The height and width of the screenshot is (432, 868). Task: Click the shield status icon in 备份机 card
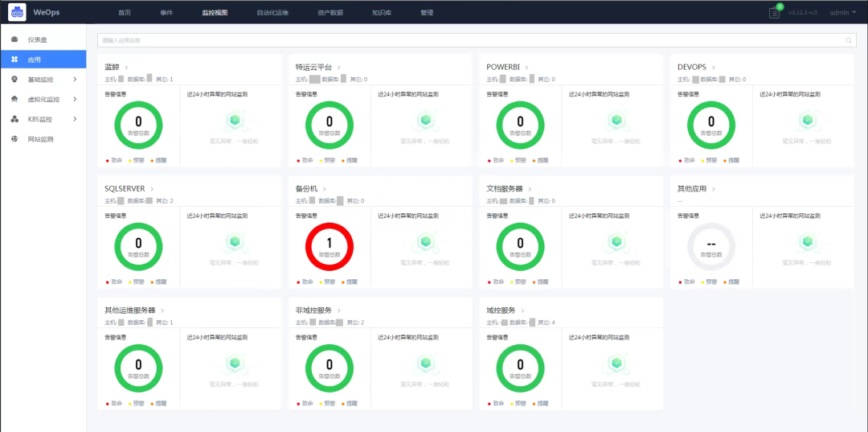point(425,241)
